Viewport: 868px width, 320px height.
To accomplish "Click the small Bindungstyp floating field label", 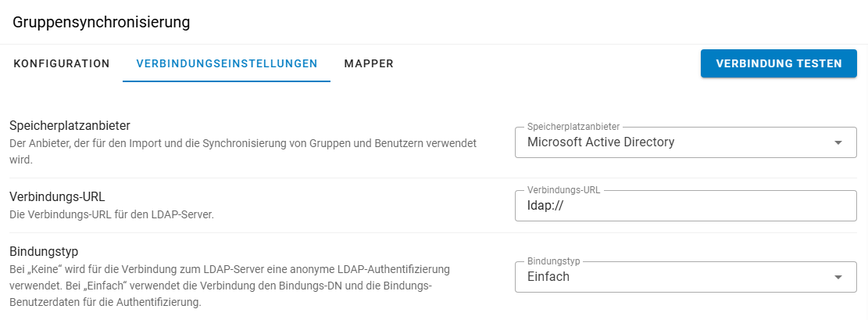I will 554,261.
